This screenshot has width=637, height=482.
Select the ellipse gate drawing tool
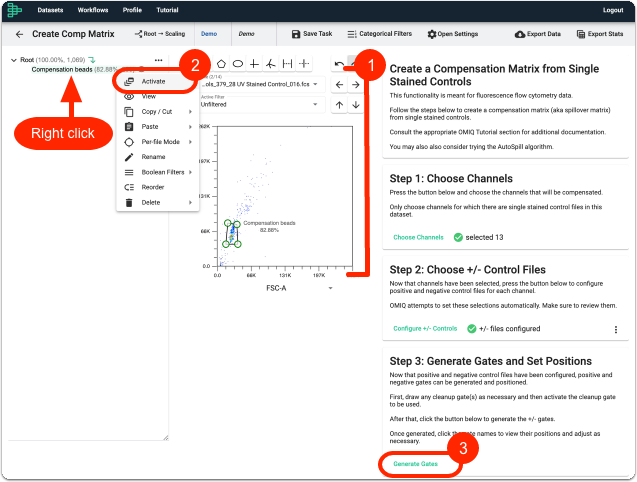[238, 64]
